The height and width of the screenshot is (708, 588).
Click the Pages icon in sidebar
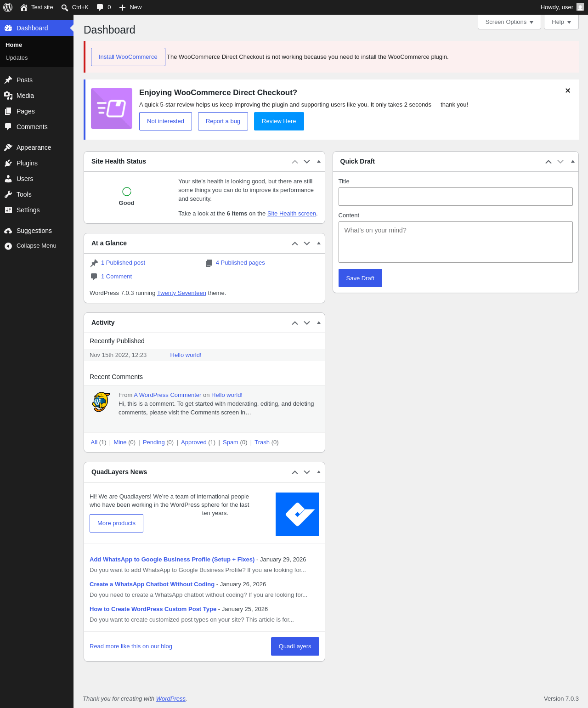click(8, 111)
